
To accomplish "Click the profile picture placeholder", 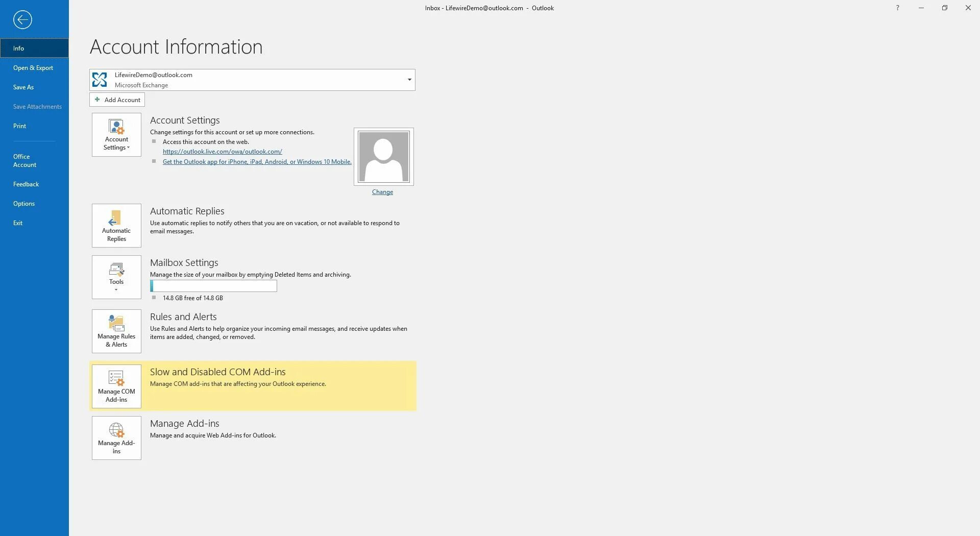I will pos(384,157).
